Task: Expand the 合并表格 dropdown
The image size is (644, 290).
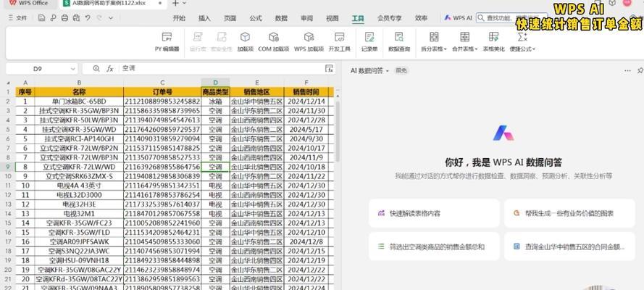Action: pos(476,49)
